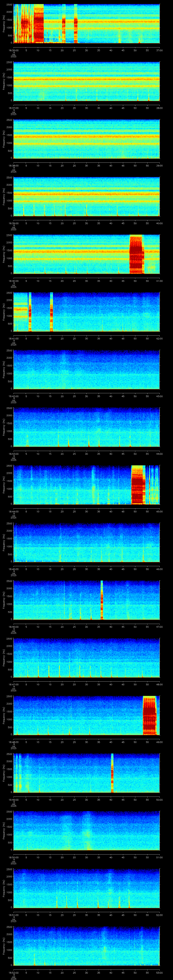
Task: Click the Frequency (Hz) axis label of the 18:36 panel
Action: (4, 24)
